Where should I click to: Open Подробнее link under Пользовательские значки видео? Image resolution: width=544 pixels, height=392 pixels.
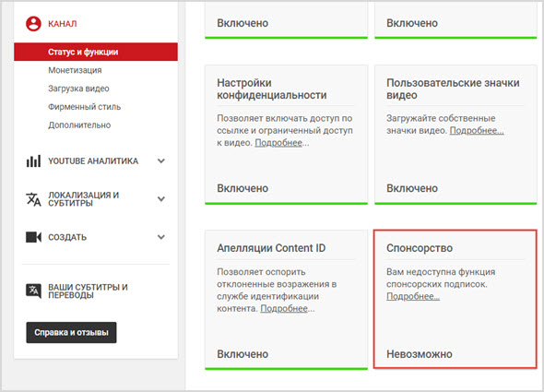click(x=477, y=131)
